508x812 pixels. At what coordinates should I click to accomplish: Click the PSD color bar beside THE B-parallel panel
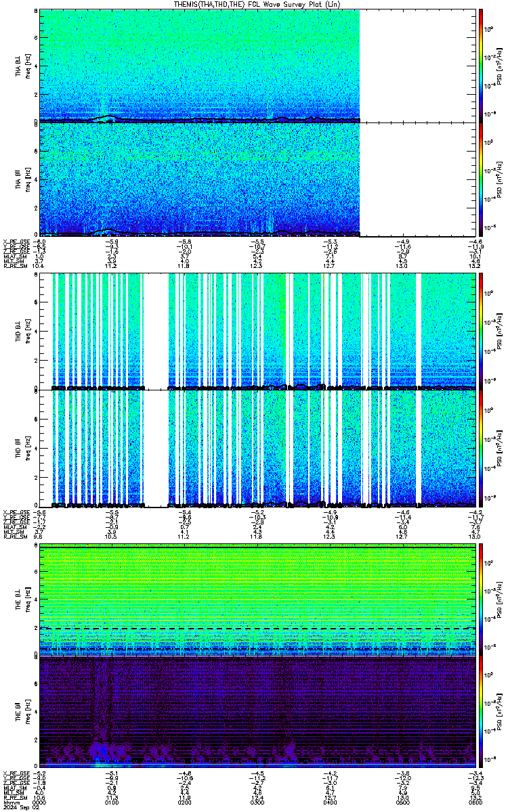coord(481,712)
